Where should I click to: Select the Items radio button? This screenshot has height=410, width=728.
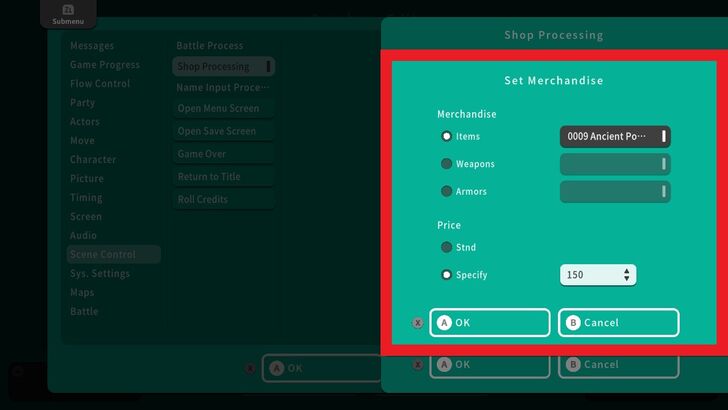tap(447, 136)
